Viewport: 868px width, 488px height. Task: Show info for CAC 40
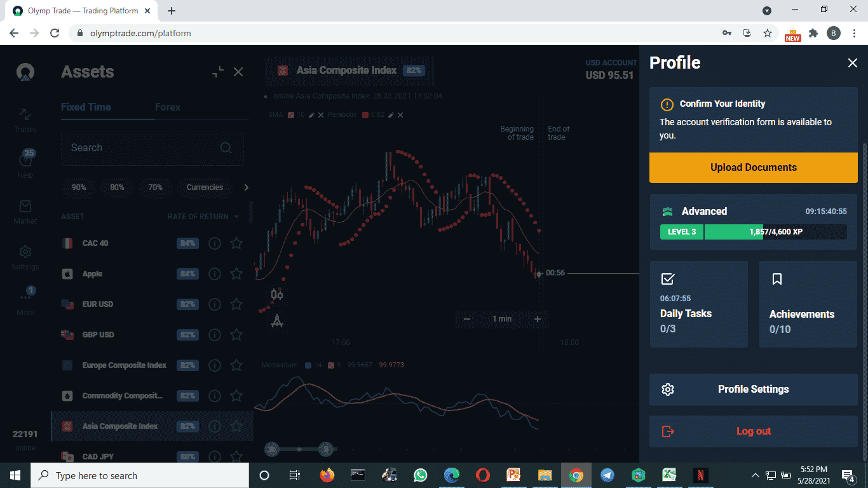pyautogui.click(x=215, y=243)
